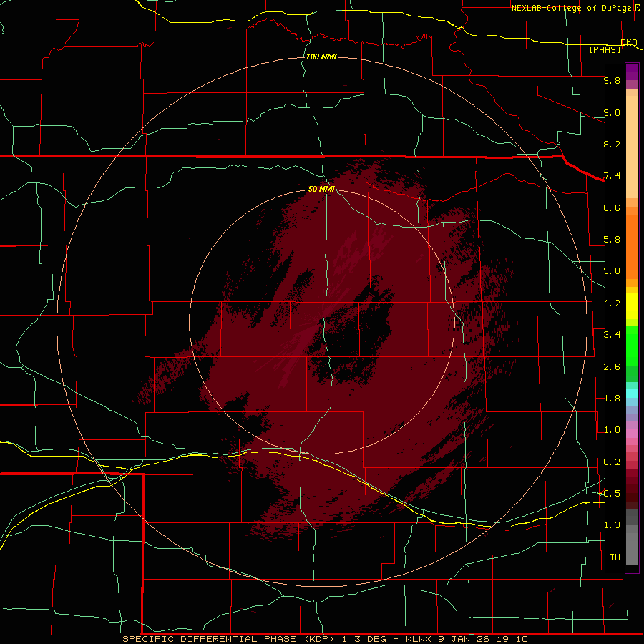Click the DKD unit label
This screenshot has height=644, width=644.
[629, 42]
